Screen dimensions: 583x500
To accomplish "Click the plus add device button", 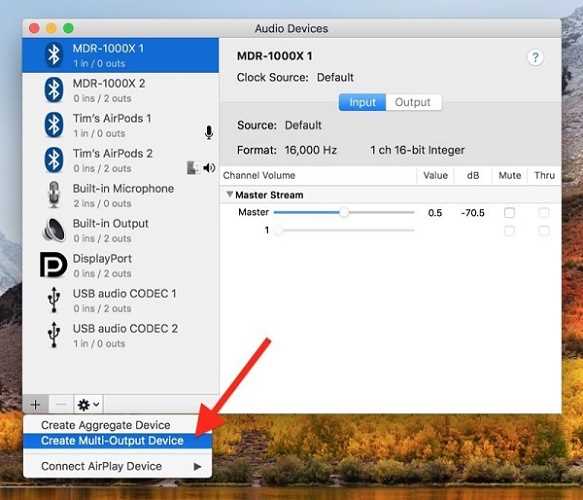I will point(35,404).
